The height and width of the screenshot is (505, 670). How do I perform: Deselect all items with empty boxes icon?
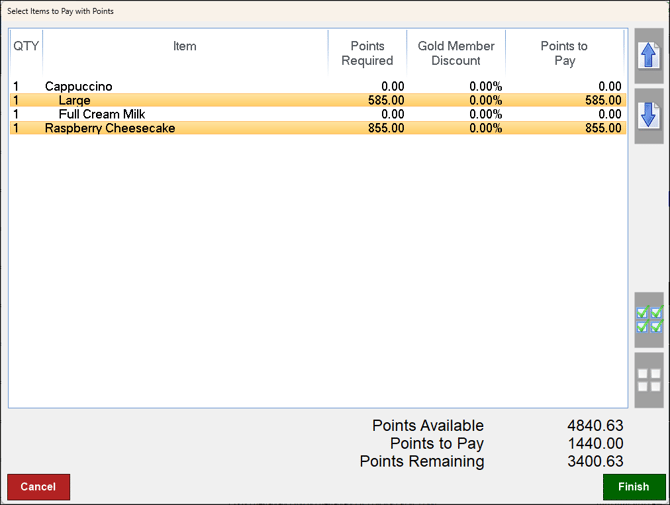pos(649,380)
